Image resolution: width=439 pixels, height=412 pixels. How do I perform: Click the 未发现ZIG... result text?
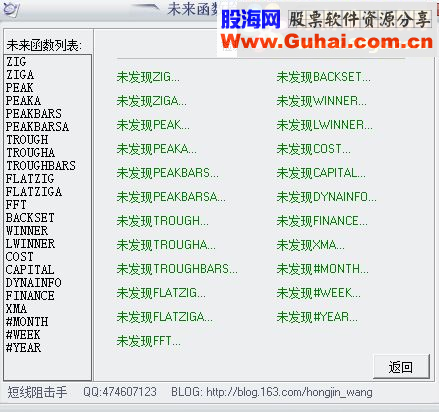pyautogui.click(x=148, y=77)
